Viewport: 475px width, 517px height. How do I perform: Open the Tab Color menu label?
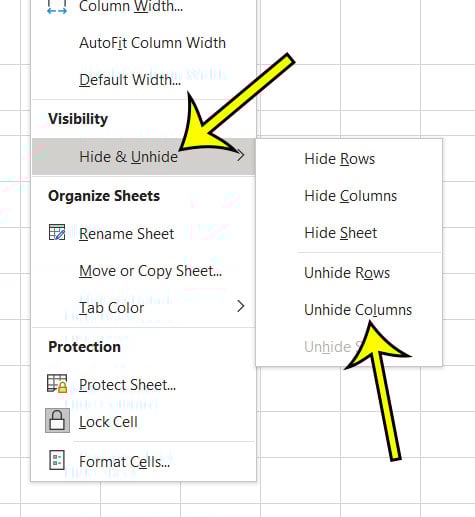[111, 308]
